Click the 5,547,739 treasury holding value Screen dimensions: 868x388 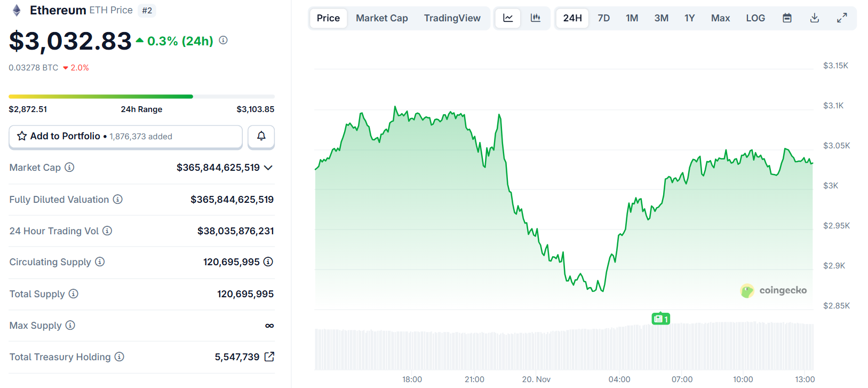237,357
